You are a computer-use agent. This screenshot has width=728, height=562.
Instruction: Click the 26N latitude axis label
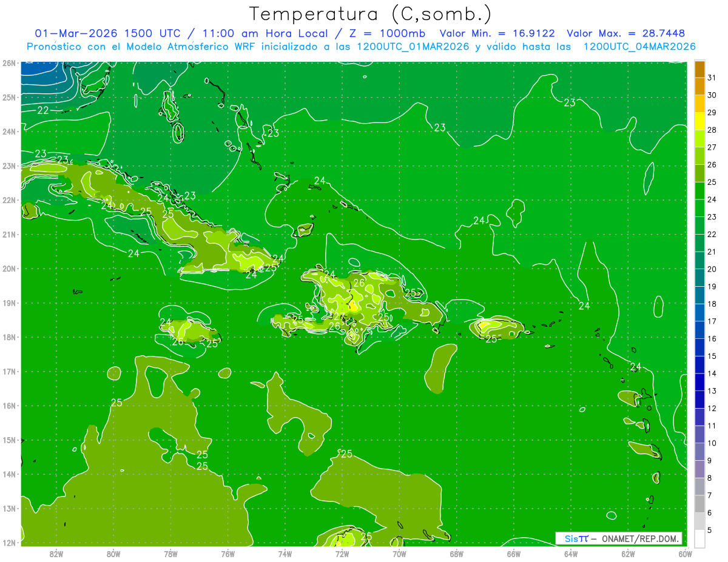click(x=9, y=63)
